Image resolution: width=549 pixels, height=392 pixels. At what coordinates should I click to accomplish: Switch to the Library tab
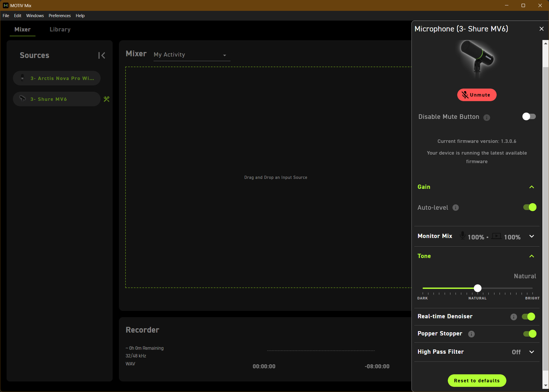pyautogui.click(x=60, y=30)
